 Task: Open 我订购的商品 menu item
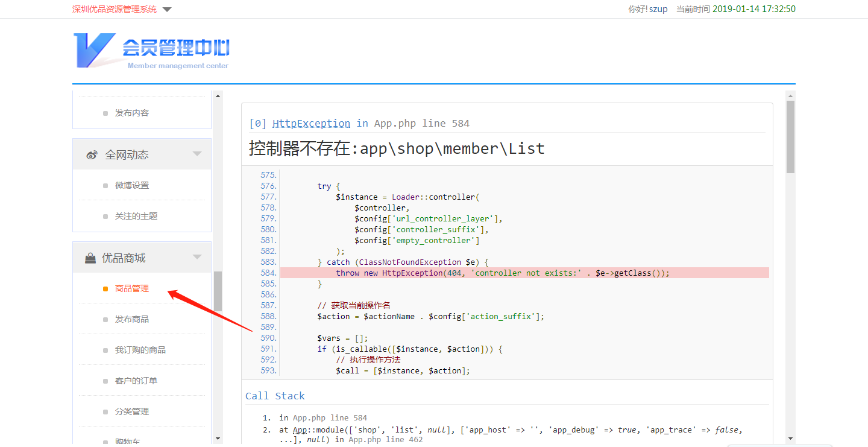pyautogui.click(x=140, y=350)
